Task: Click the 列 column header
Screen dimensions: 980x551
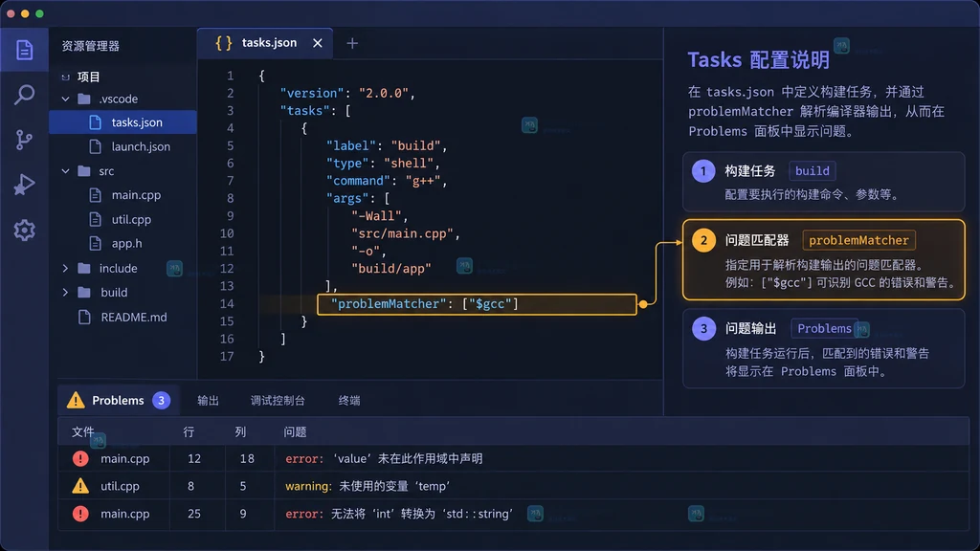Action: tap(240, 431)
